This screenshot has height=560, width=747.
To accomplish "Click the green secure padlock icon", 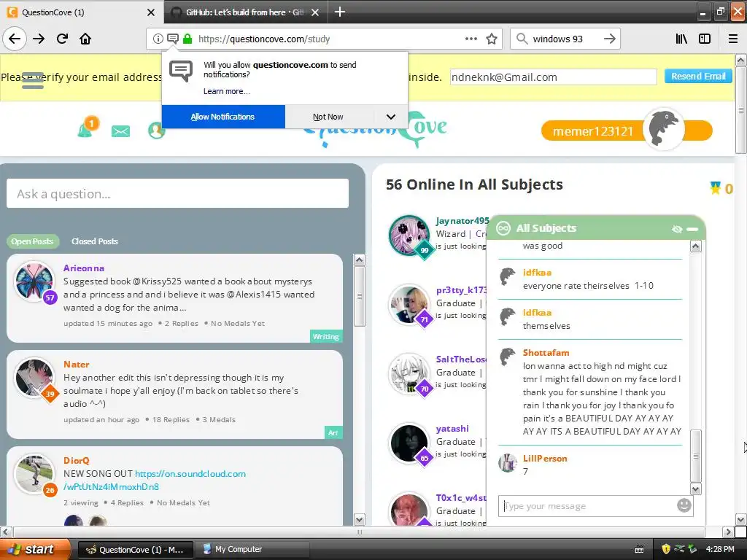I will [x=187, y=39].
